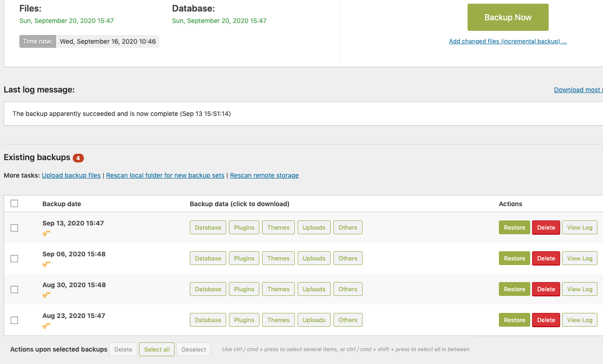Click Select all under Actions upon selected backups
The image size is (603, 364).
point(157,349)
